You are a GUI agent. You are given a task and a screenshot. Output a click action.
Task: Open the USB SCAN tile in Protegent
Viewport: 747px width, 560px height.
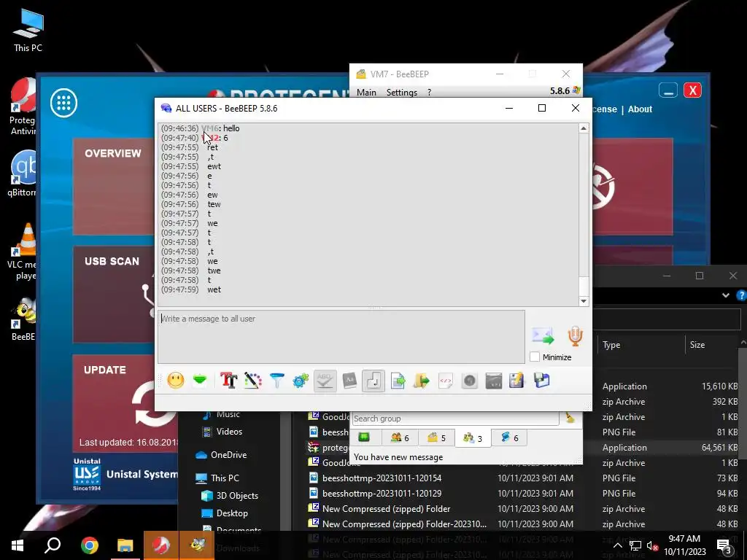coord(113,295)
